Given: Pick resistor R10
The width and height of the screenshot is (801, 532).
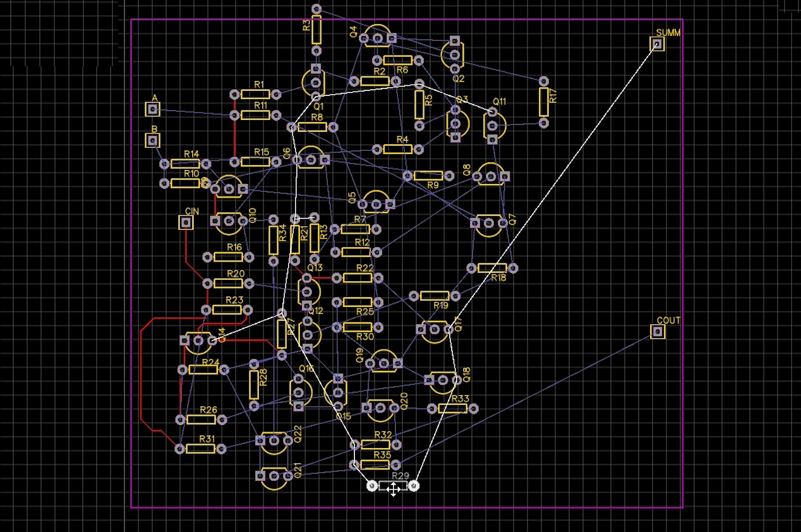Looking at the screenshot, I should [x=185, y=183].
